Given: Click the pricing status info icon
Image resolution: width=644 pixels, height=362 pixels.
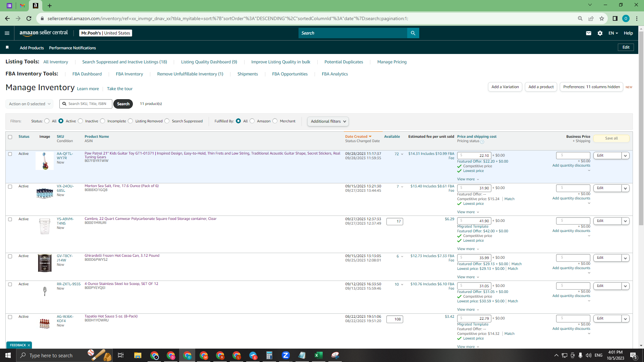Looking at the screenshot, I should point(482,142).
